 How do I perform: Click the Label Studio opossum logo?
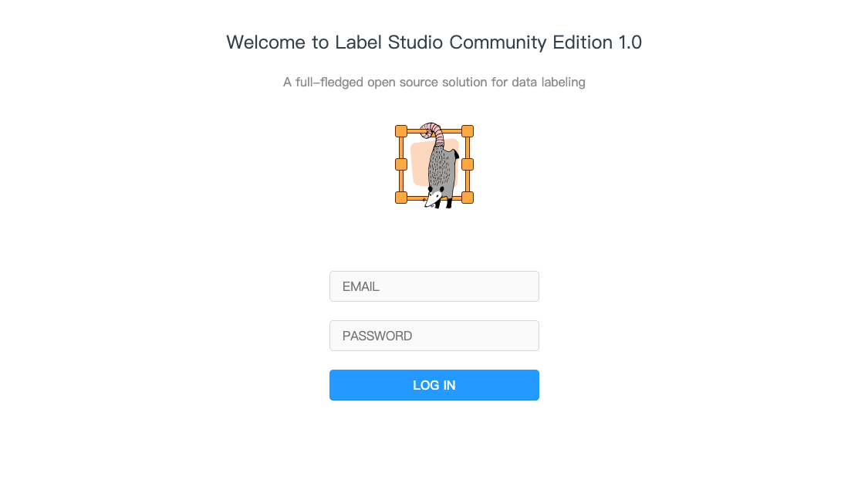tap(434, 165)
